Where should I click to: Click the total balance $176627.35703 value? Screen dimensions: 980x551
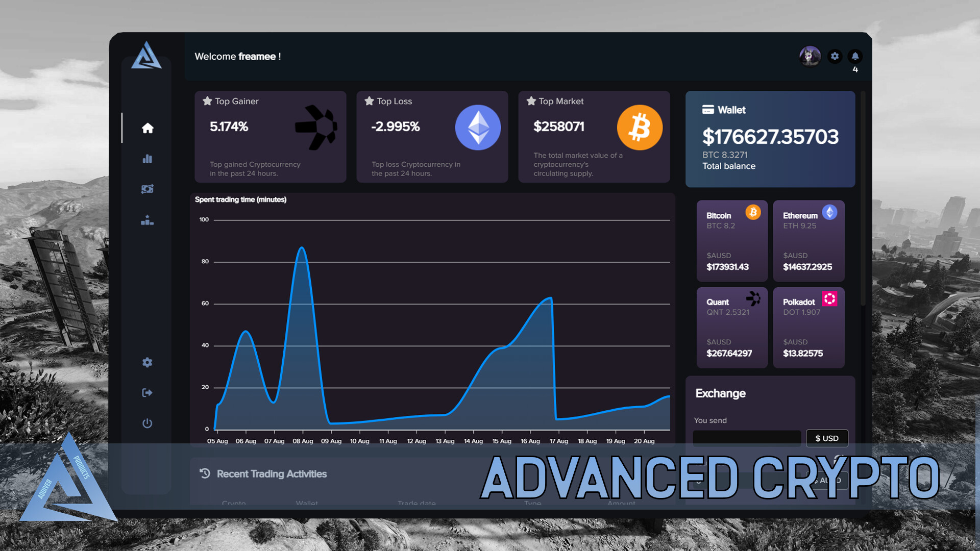[x=770, y=137]
